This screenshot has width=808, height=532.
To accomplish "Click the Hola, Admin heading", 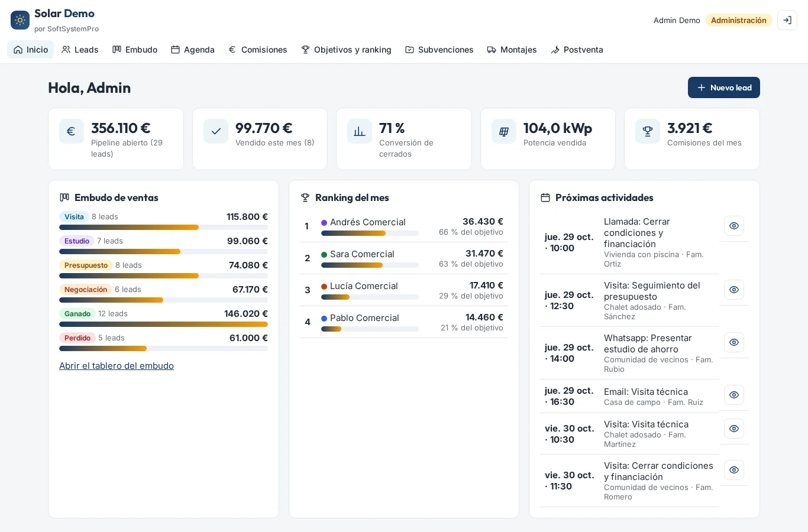I will coord(89,87).
